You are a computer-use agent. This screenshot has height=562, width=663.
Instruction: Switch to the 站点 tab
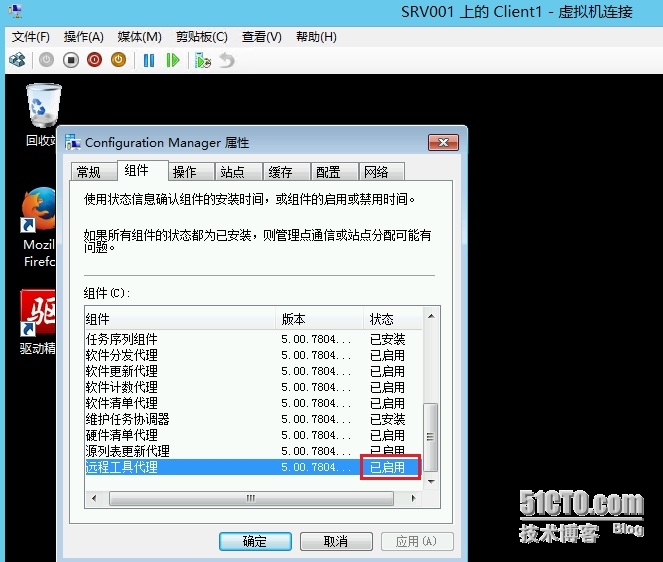click(239, 172)
